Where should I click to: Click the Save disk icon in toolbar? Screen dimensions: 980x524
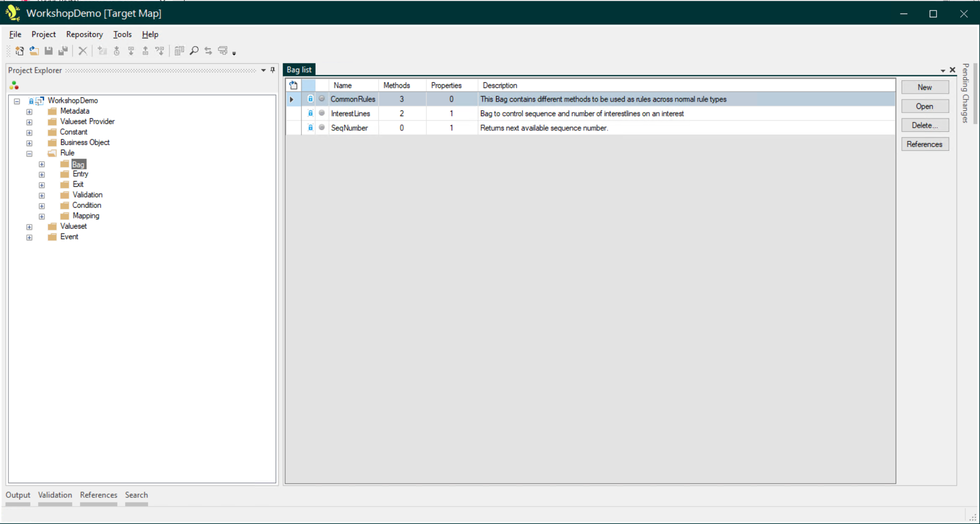click(49, 51)
